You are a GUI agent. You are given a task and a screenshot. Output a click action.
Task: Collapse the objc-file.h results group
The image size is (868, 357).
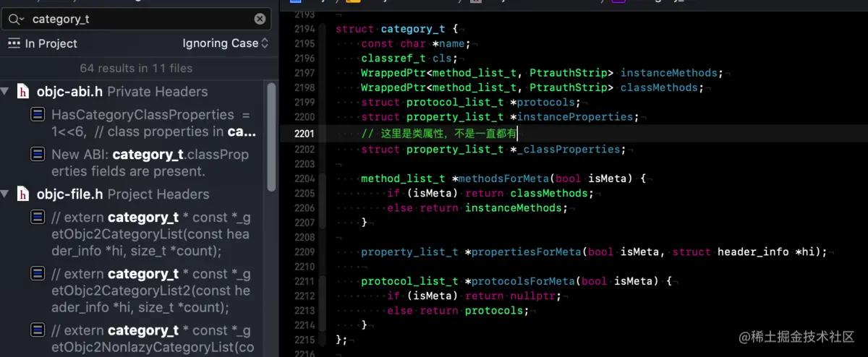tap(5, 194)
